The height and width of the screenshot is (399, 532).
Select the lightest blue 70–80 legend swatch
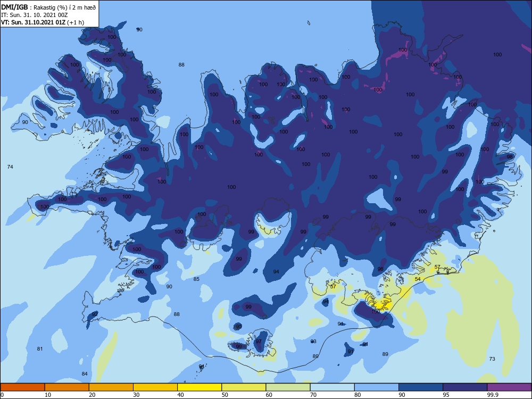point(332,387)
